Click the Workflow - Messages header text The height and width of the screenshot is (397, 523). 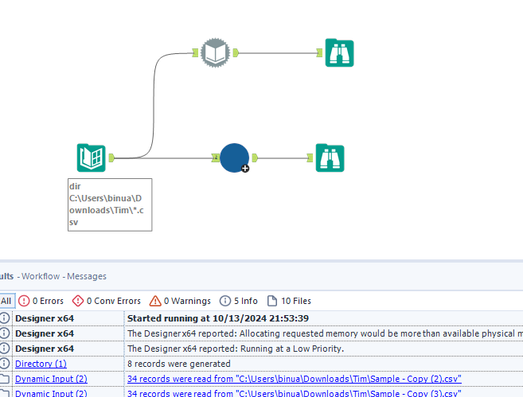click(x=64, y=276)
